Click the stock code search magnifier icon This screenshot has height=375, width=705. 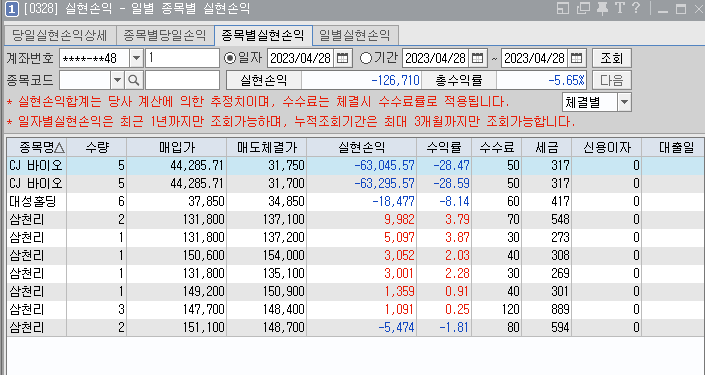(133, 80)
